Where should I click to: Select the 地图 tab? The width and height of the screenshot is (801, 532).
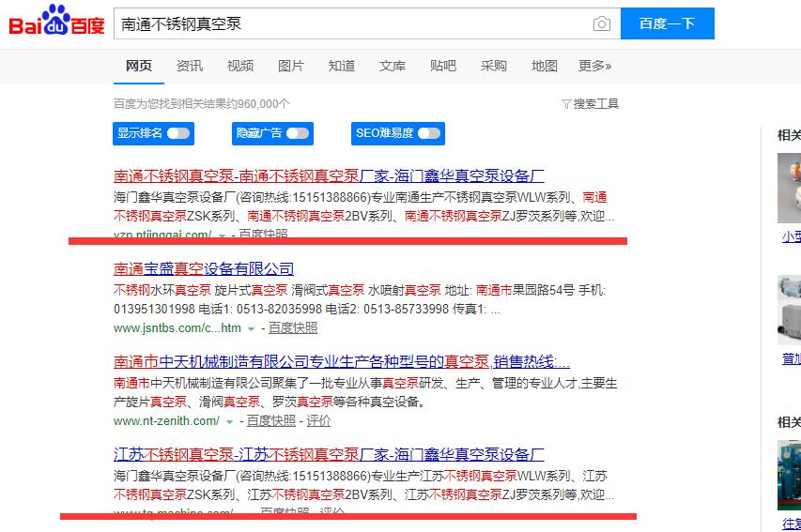[x=545, y=66]
